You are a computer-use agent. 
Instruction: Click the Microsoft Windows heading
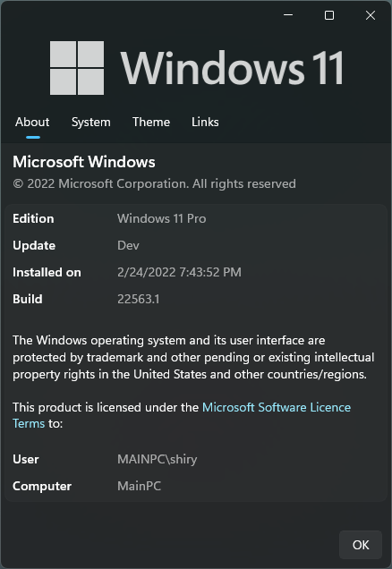point(84,162)
